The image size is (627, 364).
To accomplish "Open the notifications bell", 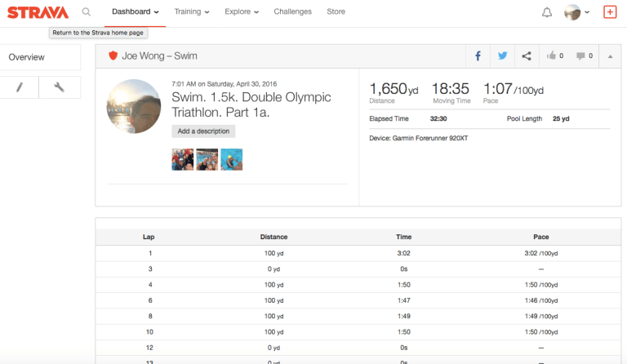I will tap(547, 12).
